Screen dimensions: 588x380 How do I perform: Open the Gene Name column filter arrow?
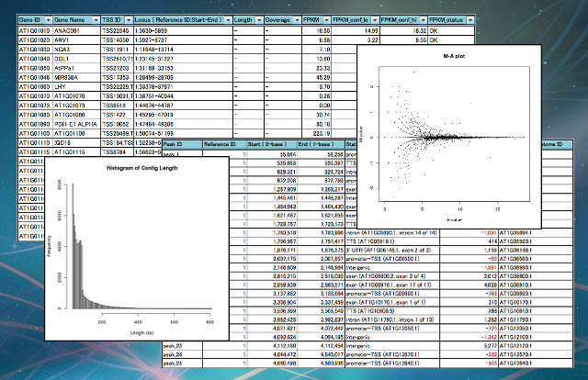pyautogui.click(x=96, y=20)
